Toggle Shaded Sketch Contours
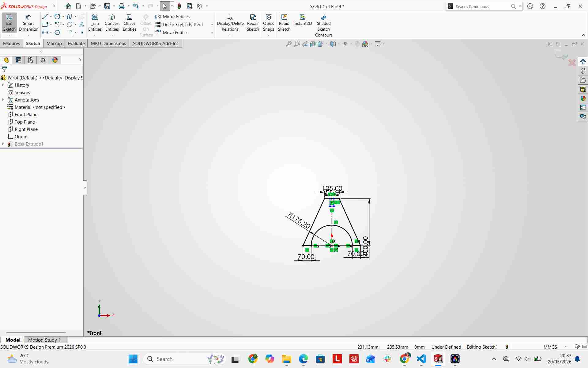This screenshot has width=588, height=368. click(x=324, y=26)
